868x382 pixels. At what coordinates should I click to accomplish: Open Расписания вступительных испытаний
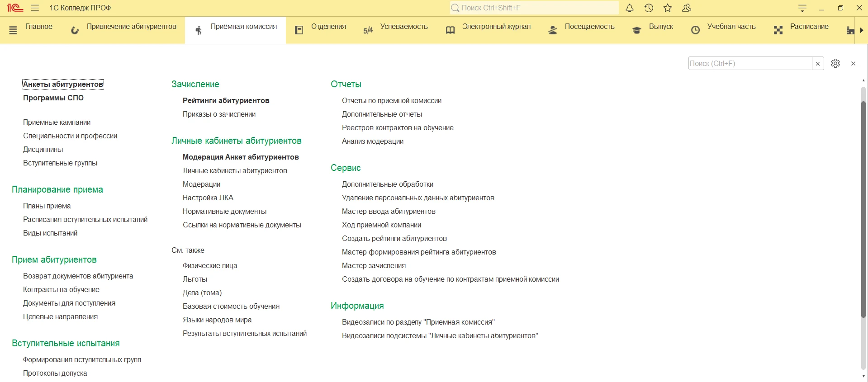tap(85, 219)
